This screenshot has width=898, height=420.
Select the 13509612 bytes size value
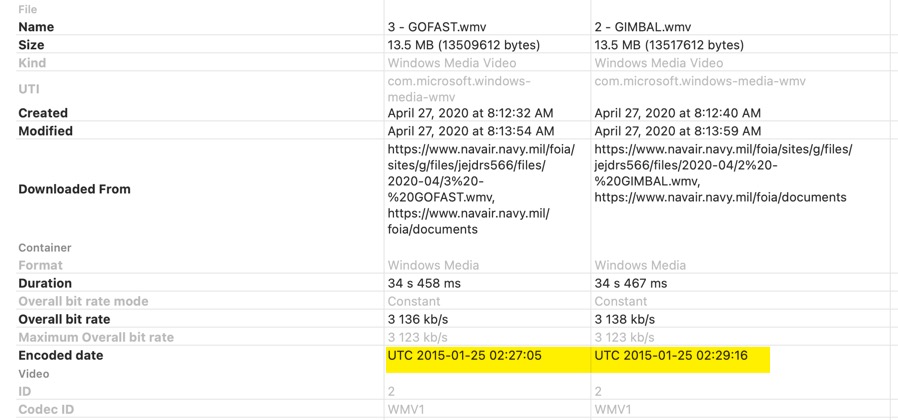[x=463, y=45]
